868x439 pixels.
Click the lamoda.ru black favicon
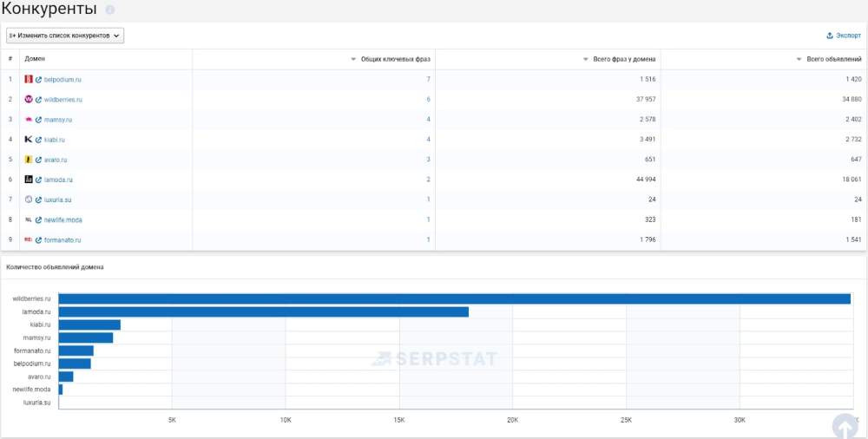[29, 180]
